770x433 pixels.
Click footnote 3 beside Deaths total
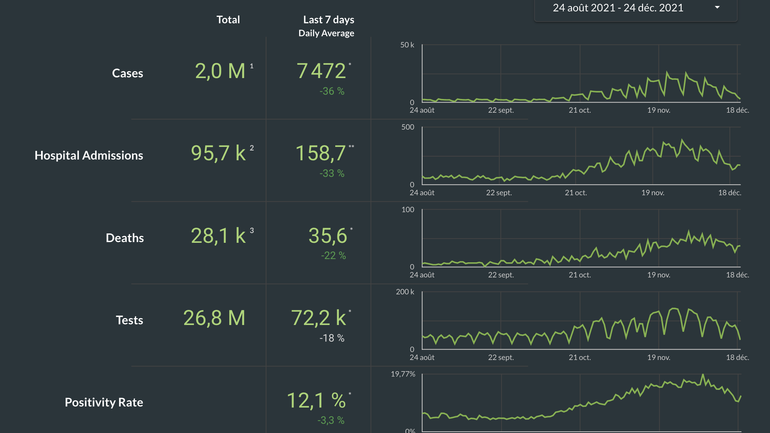[x=252, y=232]
